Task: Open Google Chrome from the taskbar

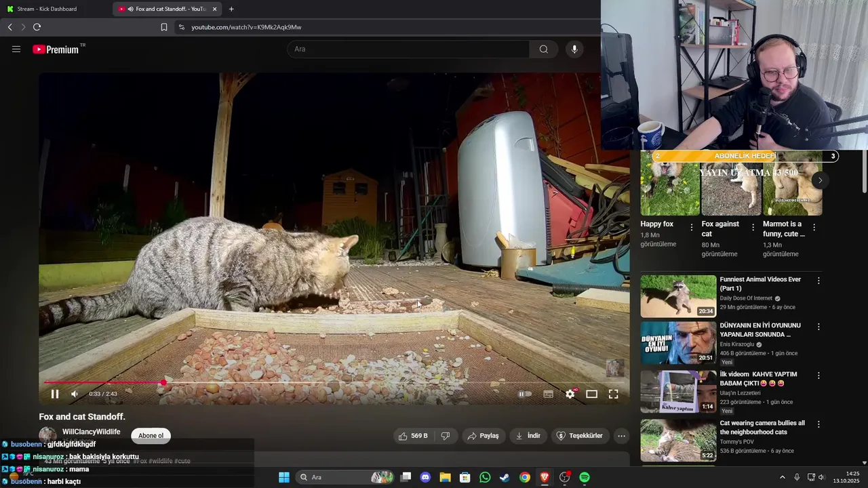Action: pyautogui.click(x=525, y=477)
